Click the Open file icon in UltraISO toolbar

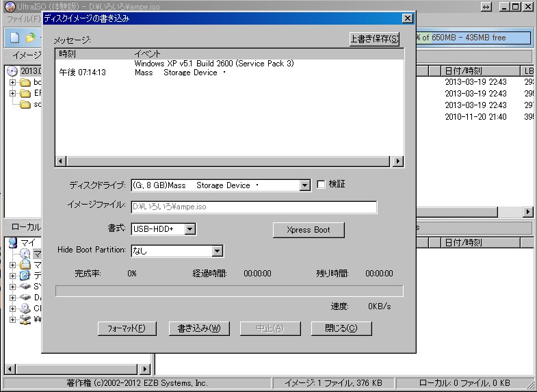coord(30,38)
